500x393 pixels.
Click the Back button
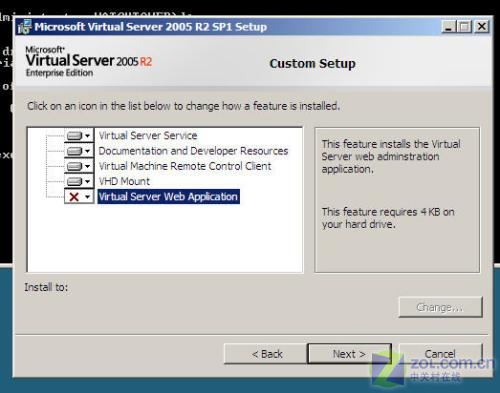pos(266,354)
